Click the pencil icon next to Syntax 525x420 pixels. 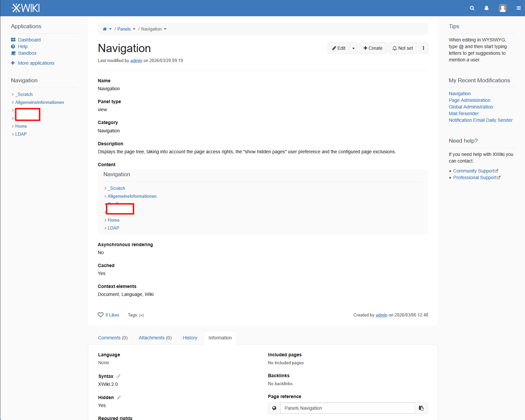coord(118,376)
